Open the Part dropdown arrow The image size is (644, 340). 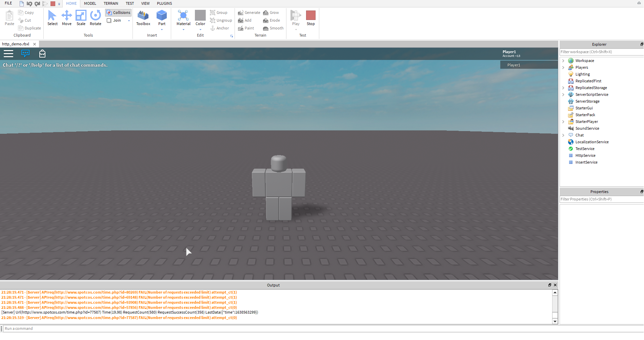point(162,30)
